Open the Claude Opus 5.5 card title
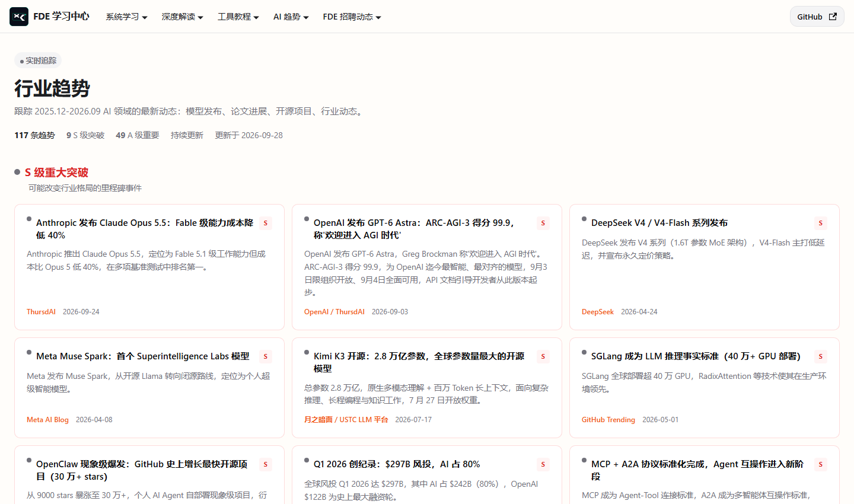 (x=145, y=229)
